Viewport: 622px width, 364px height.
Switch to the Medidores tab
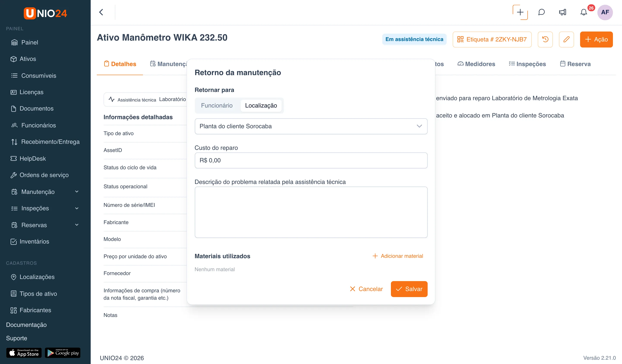(x=476, y=64)
